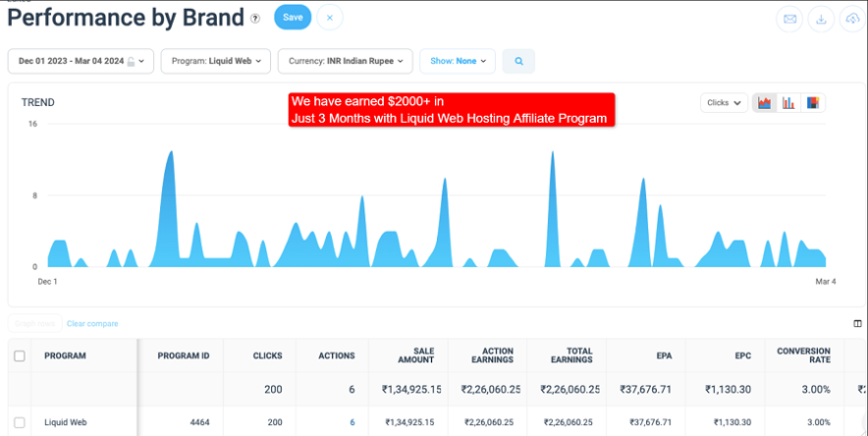This screenshot has height=436, width=868.
Task: Sort by the PROGRAM column header
Action: click(x=66, y=355)
